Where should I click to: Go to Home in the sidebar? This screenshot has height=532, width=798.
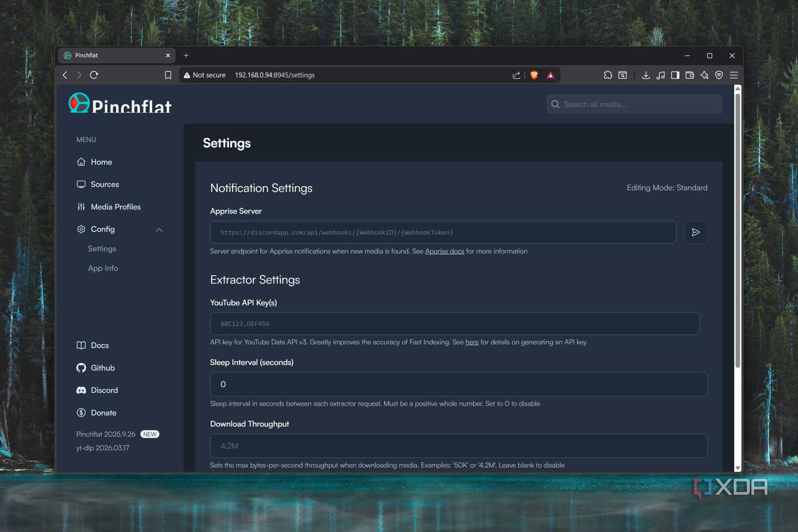[94, 162]
